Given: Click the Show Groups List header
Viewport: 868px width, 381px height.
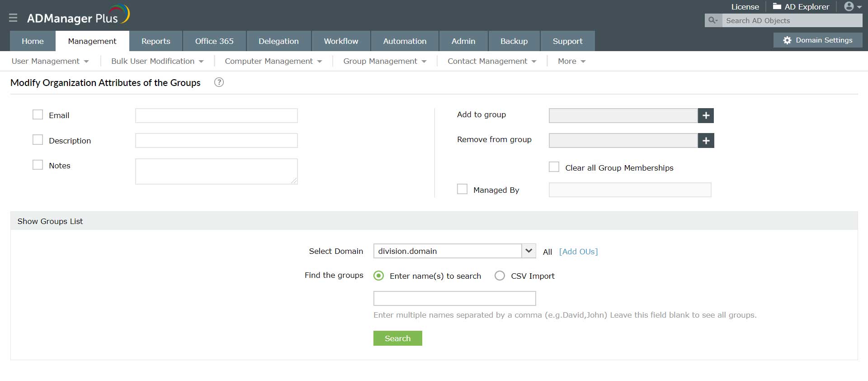Looking at the screenshot, I should pos(434,221).
